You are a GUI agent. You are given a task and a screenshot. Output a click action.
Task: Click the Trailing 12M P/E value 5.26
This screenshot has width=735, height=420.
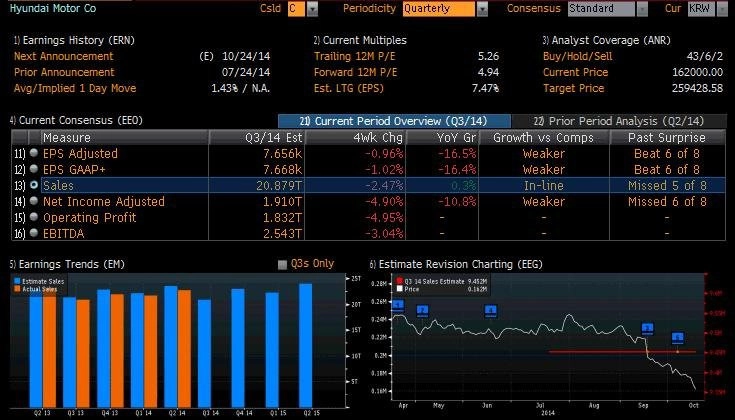pos(488,56)
